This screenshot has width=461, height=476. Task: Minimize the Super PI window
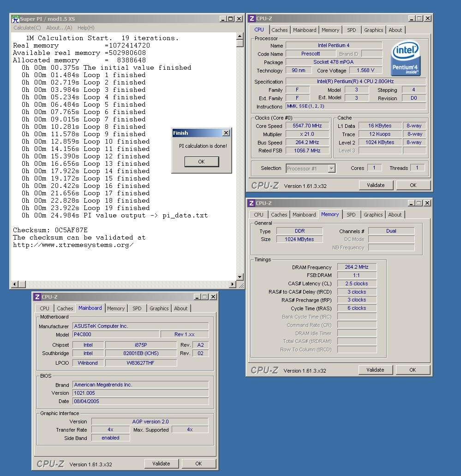click(x=223, y=19)
